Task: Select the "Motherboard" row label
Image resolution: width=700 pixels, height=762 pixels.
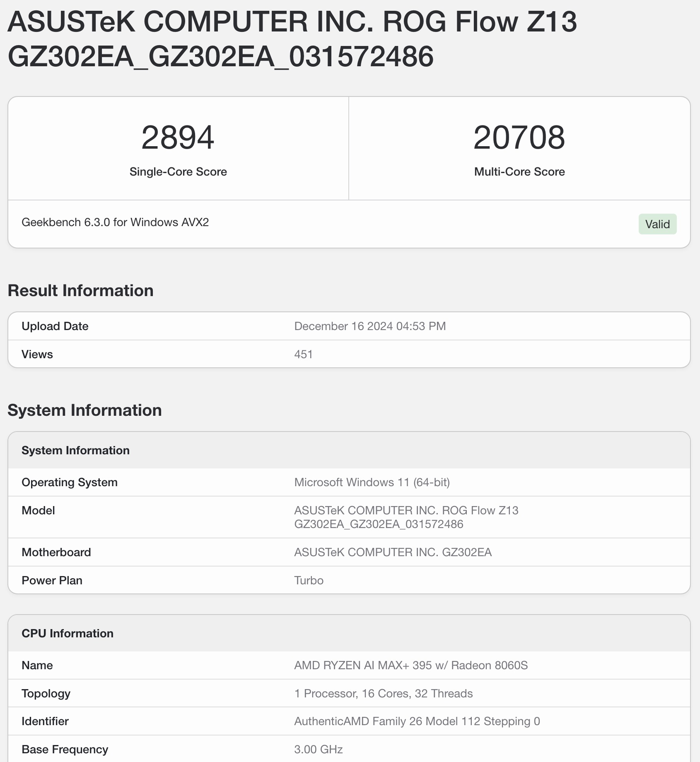Action: 56,552
